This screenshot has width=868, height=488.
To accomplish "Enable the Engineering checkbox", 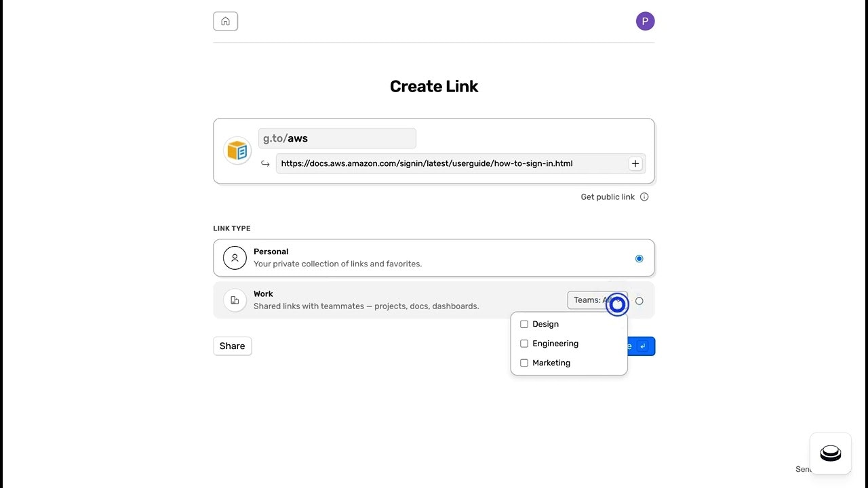I will tap(524, 344).
